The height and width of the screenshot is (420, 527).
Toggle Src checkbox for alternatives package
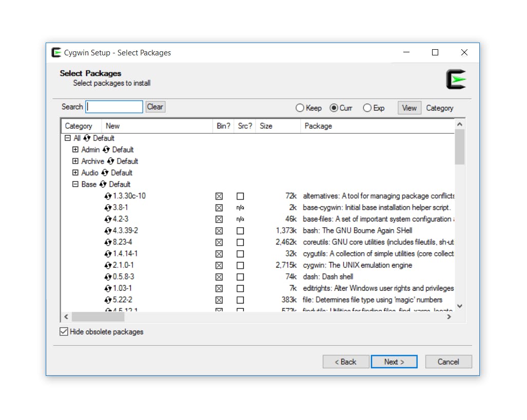tap(240, 196)
